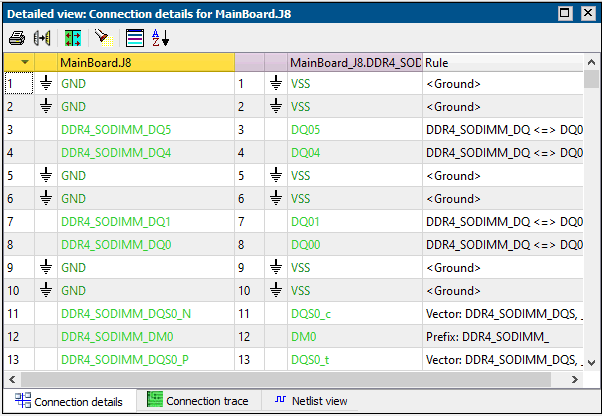This screenshot has width=602, height=416.
Task: Click ground symbol in row 1
Action: pos(45,84)
